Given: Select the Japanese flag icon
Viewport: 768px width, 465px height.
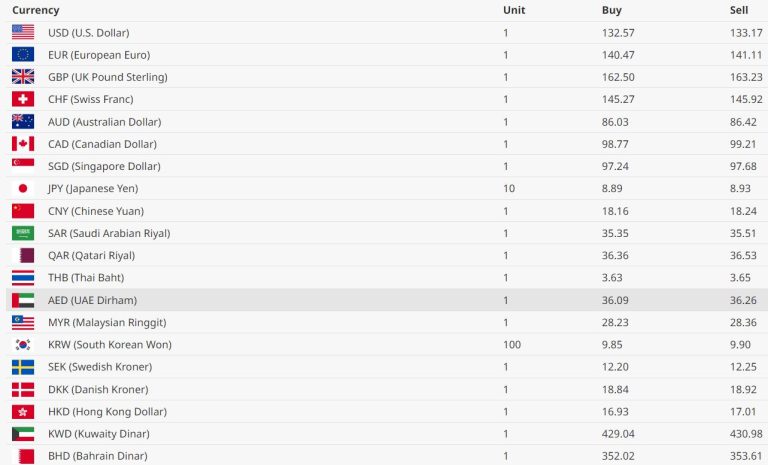Looking at the screenshot, I should tap(23, 188).
